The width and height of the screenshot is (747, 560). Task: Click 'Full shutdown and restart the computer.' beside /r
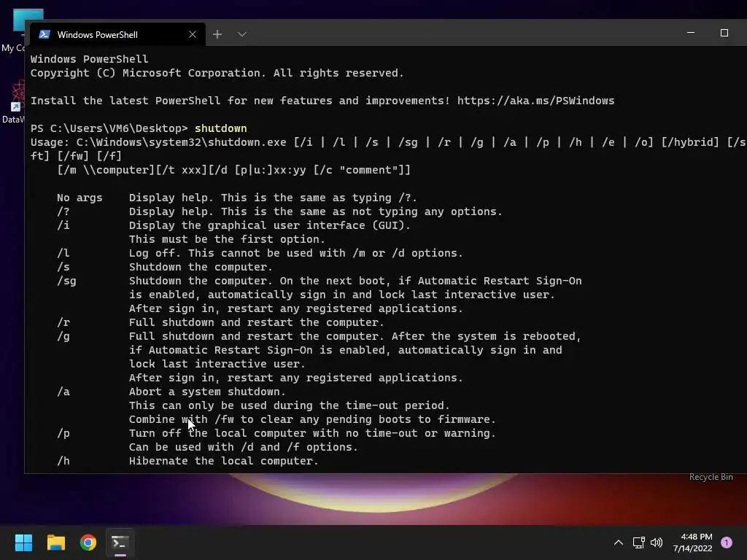tap(256, 322)
